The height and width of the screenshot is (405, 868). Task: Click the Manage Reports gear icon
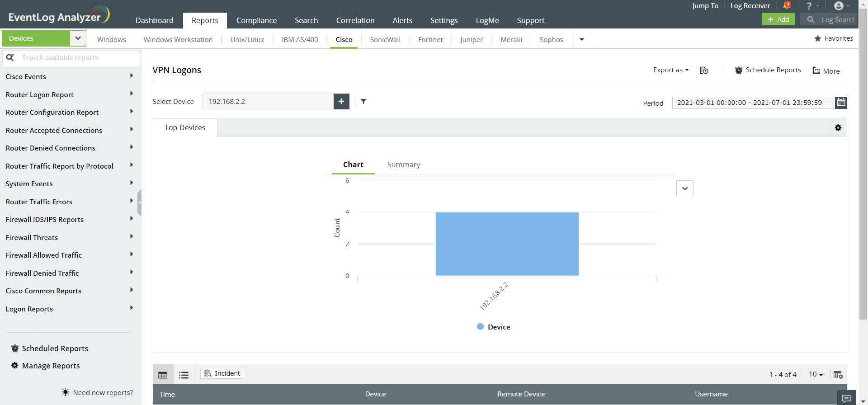(x=15, y=365)
